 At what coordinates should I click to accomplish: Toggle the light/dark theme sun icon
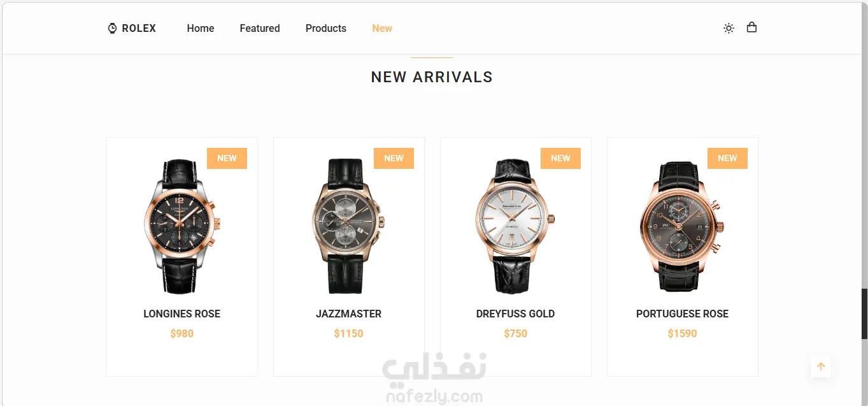[729, 28]
